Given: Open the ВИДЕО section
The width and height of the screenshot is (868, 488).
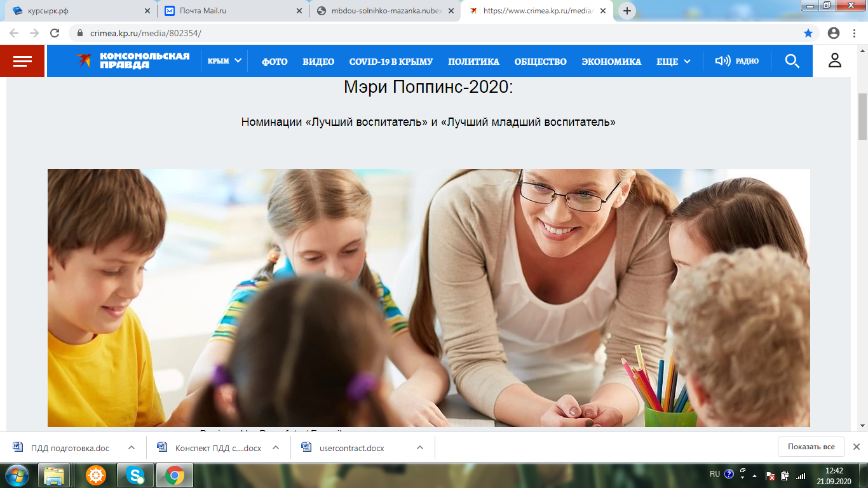Looking at the screenshot, I should [x=318, y=62].
